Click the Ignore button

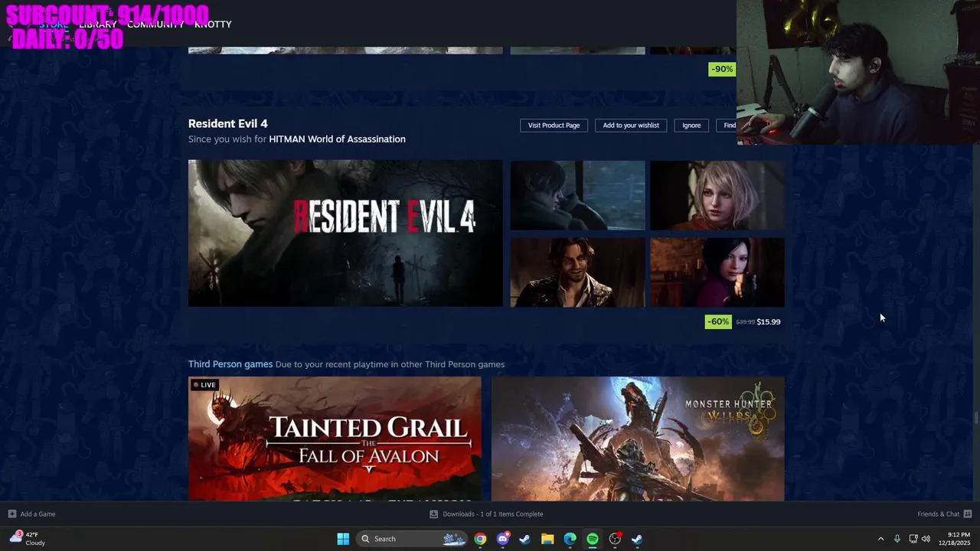click(x=691, y=126)
